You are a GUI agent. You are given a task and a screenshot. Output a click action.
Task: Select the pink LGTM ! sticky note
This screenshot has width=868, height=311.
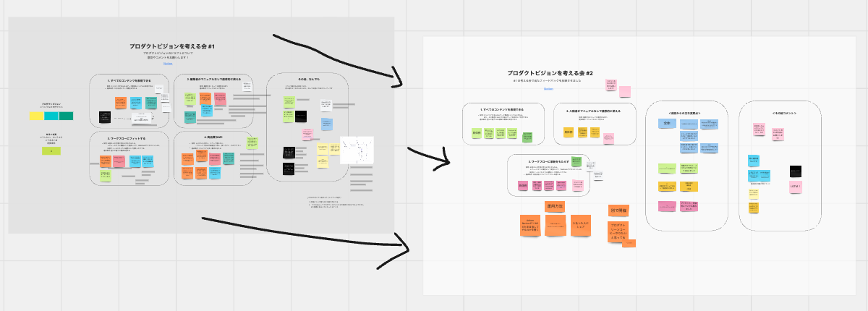(795, 187)
